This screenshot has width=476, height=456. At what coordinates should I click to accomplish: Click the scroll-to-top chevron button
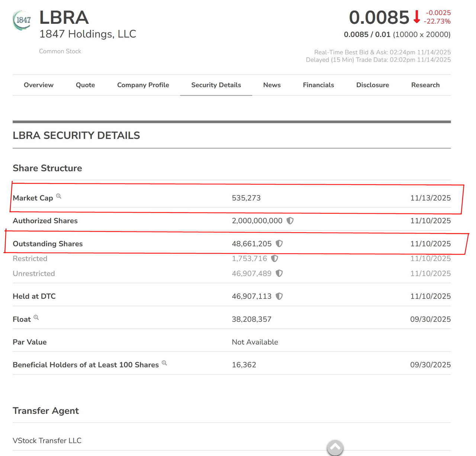(x=335, y=447)
